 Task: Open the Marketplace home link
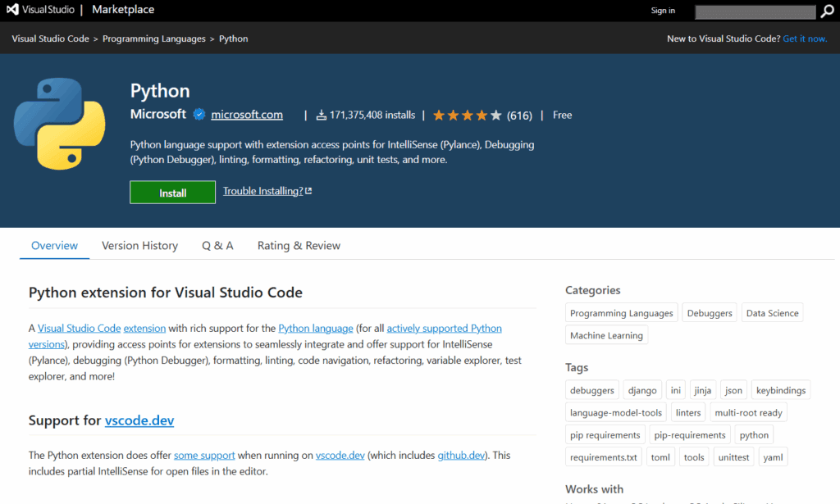click(x=123, y=10)
